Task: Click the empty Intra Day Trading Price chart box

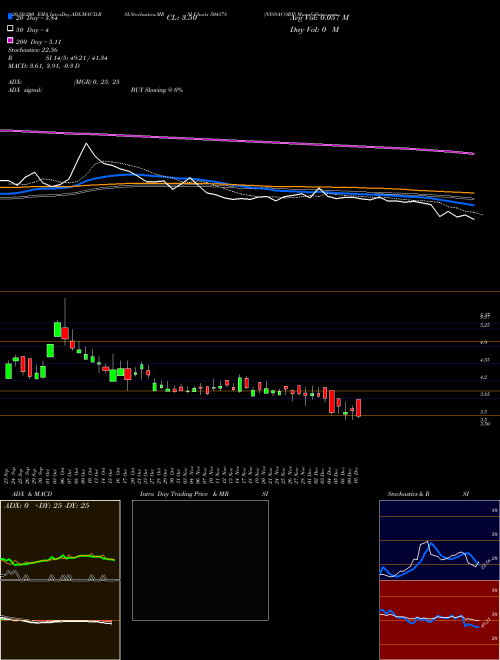Action: tap(200, 560)
